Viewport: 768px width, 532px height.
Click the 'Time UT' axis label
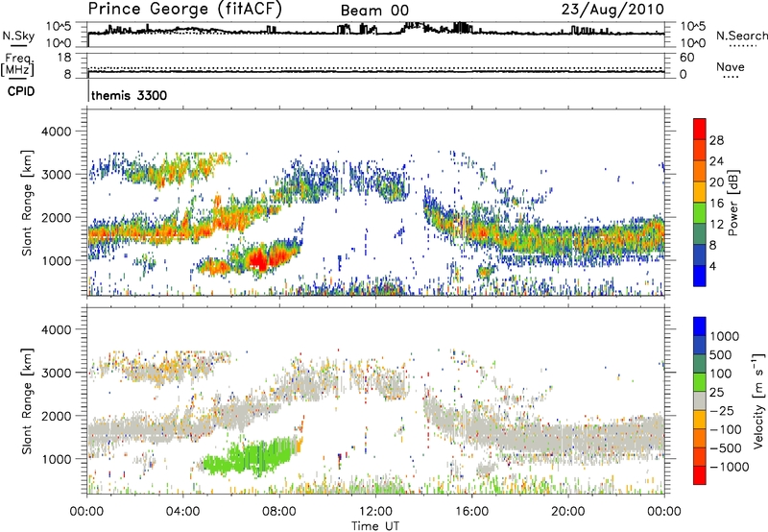375,526
